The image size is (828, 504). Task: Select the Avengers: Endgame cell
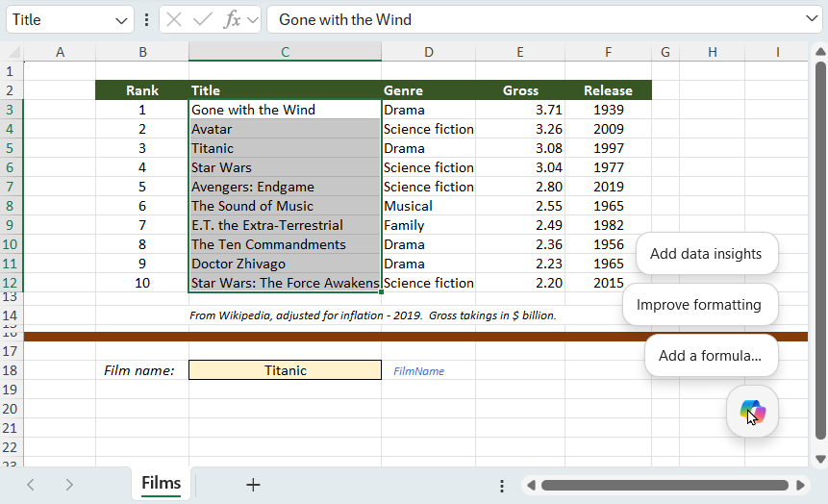pos(286,187)
